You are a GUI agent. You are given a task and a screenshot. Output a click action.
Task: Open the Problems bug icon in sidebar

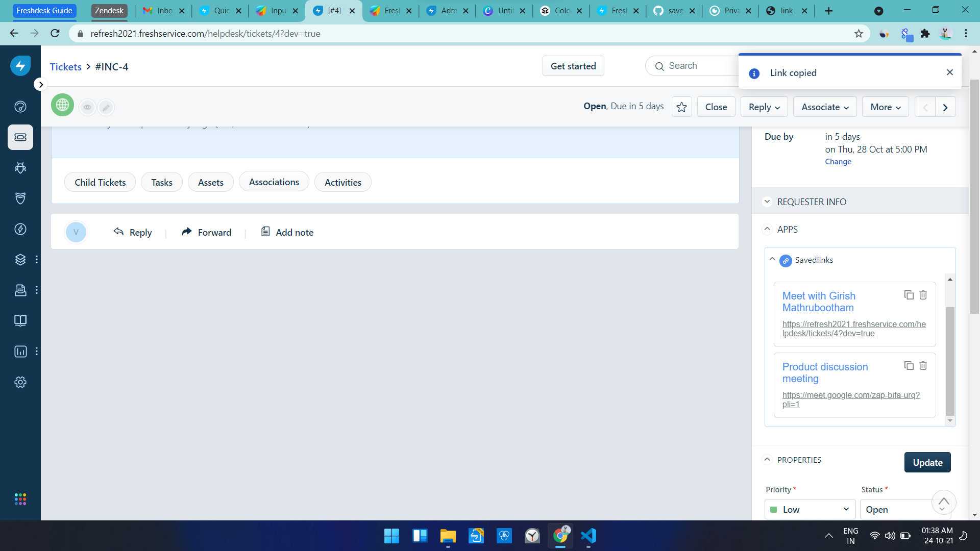(x=20, y=168)
